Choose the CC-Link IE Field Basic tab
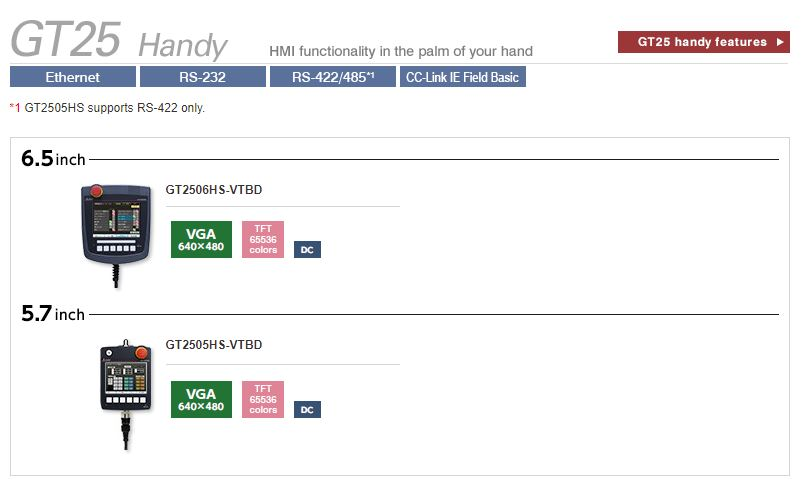 tap(463, 77)
